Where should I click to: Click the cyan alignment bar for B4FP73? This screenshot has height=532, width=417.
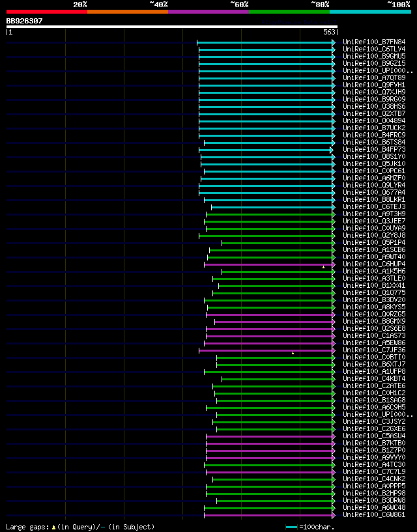point(265,150)
